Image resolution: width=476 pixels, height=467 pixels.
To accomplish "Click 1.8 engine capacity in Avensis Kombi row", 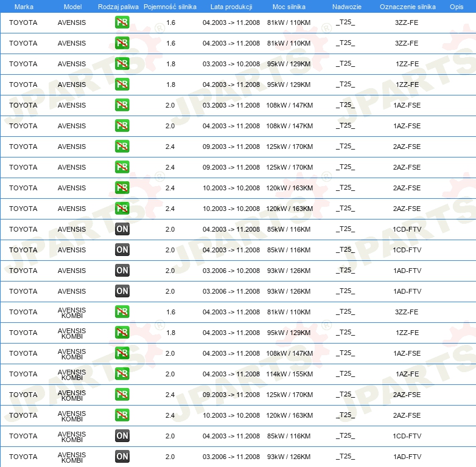I will point(170,333).
